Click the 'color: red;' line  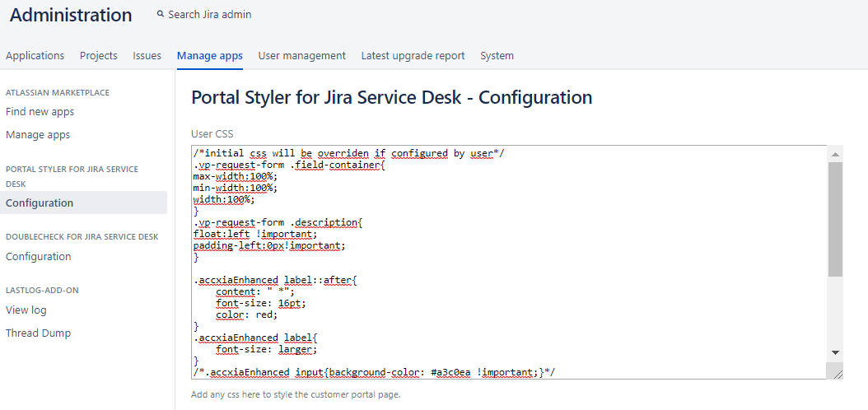[x=247, y=314]
